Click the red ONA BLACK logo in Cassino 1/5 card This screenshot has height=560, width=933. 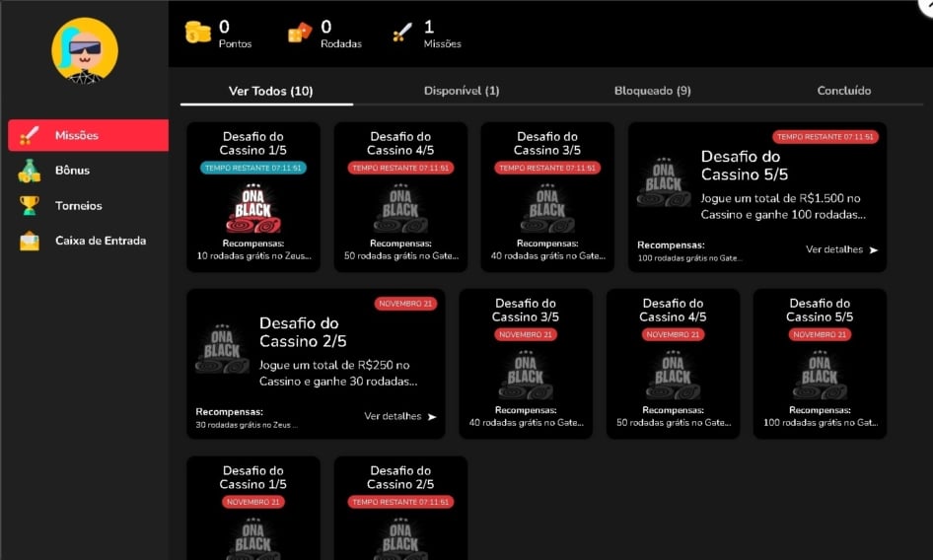coord(253,208)
